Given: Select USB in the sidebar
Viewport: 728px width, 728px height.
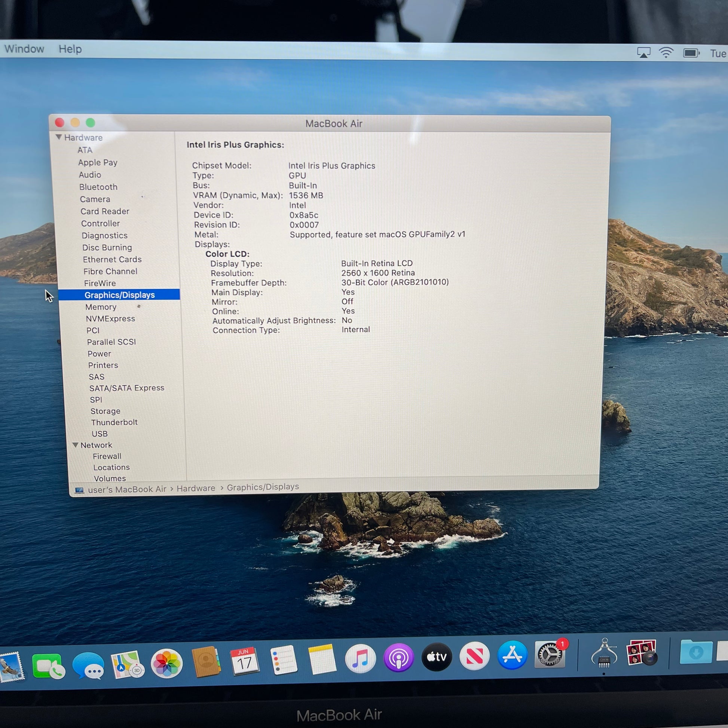Looking at the screenshot, I should (100, 434).
